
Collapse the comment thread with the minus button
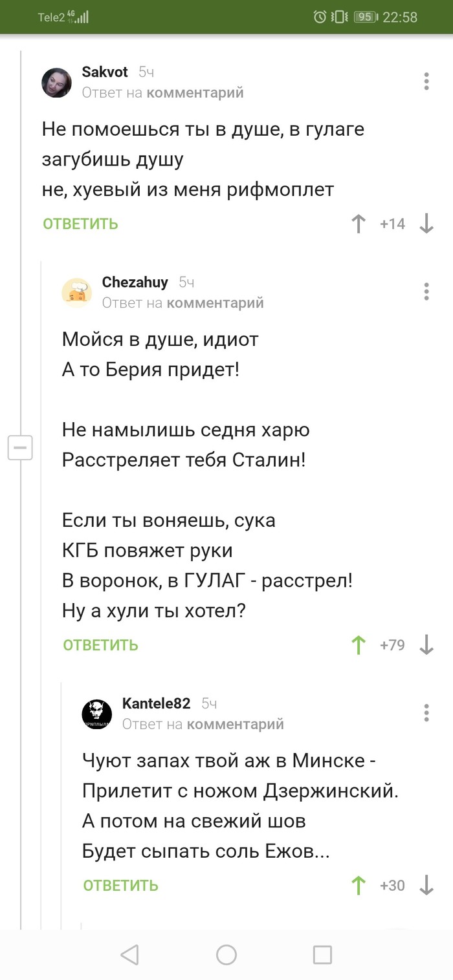(x=21, y=447)
